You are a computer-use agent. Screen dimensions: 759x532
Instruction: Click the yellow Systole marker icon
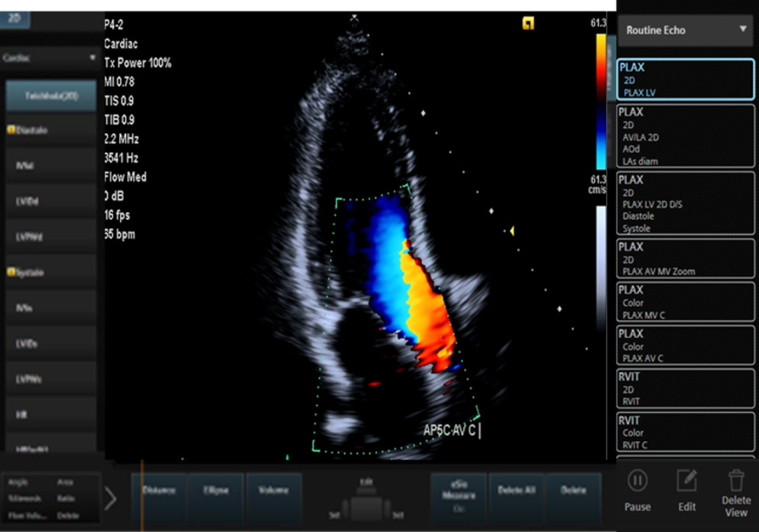[x=11, y=272]
